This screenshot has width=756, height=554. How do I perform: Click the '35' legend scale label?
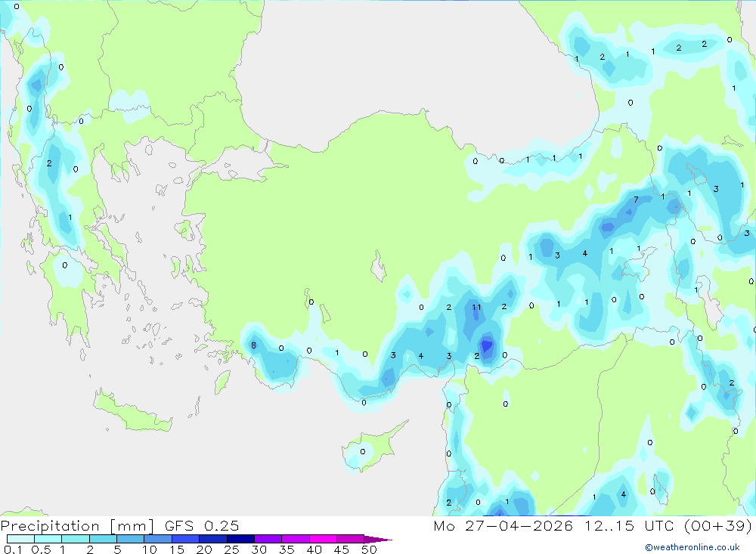click(287, 549)
